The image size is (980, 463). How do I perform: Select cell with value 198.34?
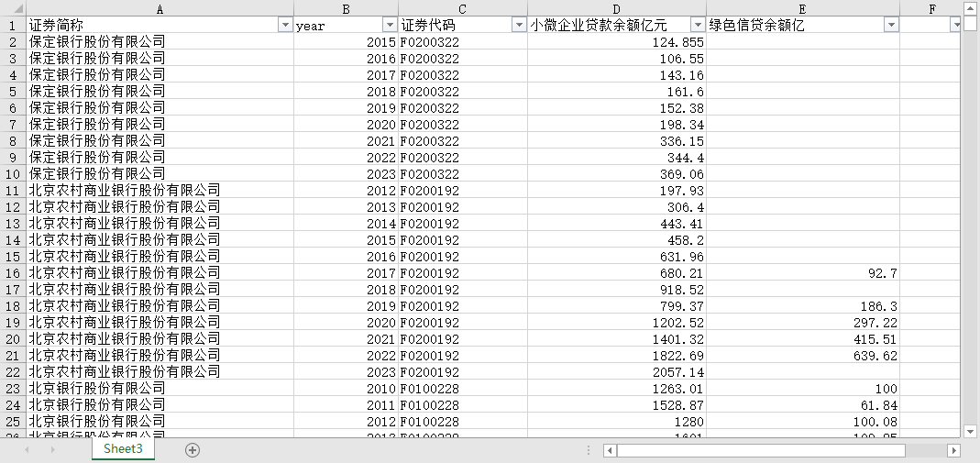(617, 125)
